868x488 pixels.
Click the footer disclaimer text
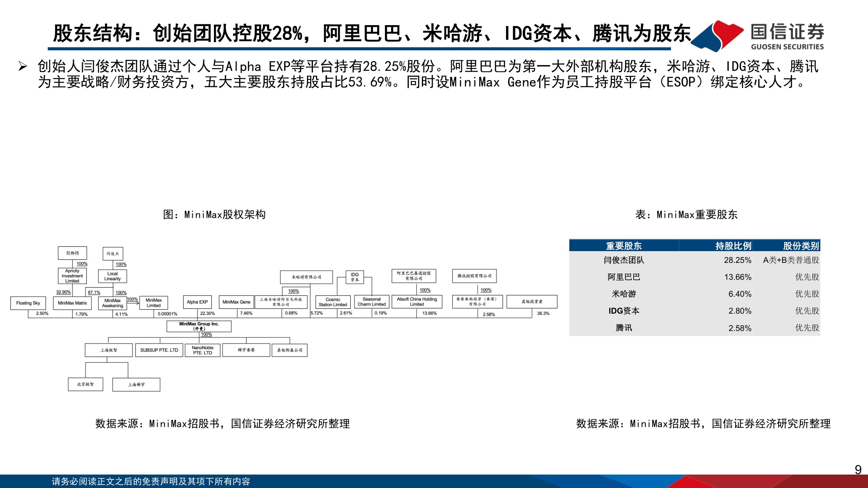coord(151,481)
